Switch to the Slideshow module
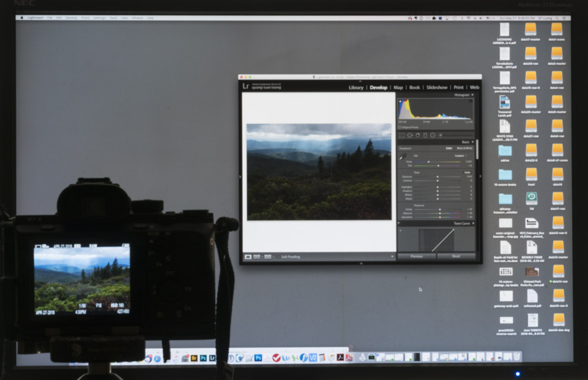The image size is (588, 380). pos(437,88)
